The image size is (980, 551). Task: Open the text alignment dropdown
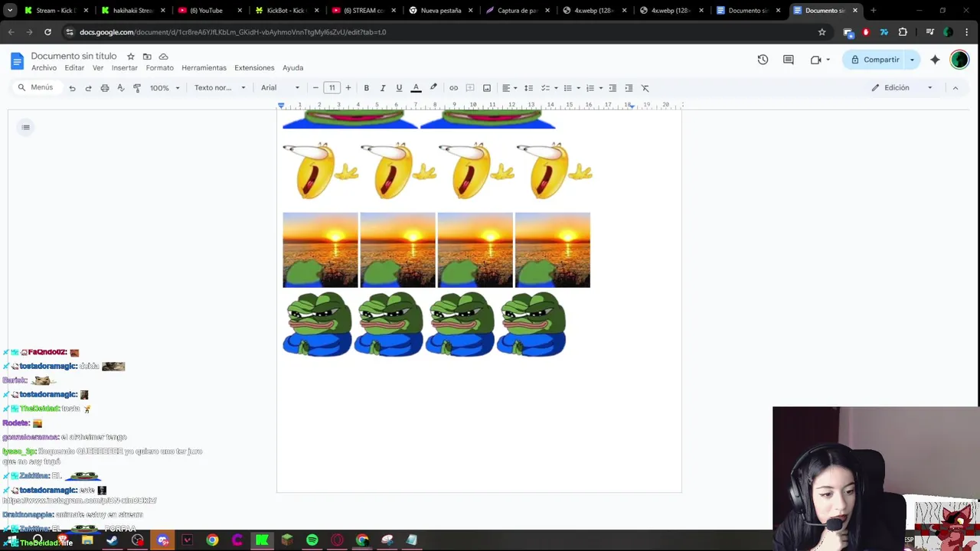coord(509,88)
